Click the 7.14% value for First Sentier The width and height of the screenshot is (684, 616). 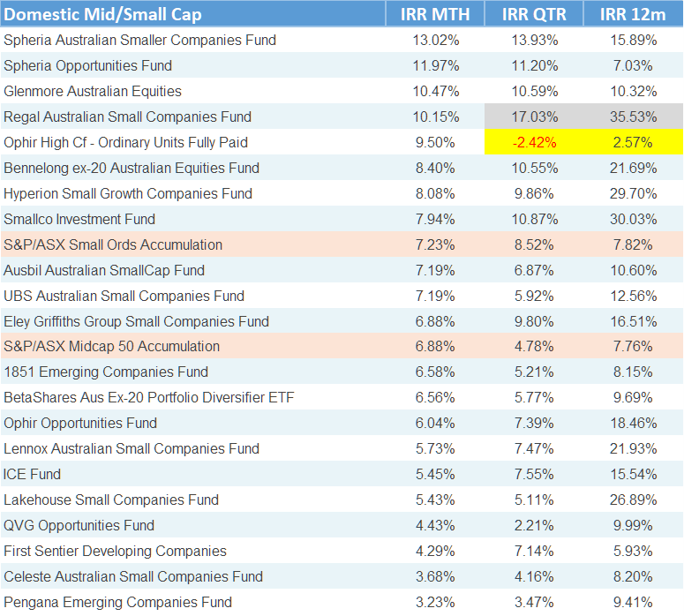pos(534,551)
